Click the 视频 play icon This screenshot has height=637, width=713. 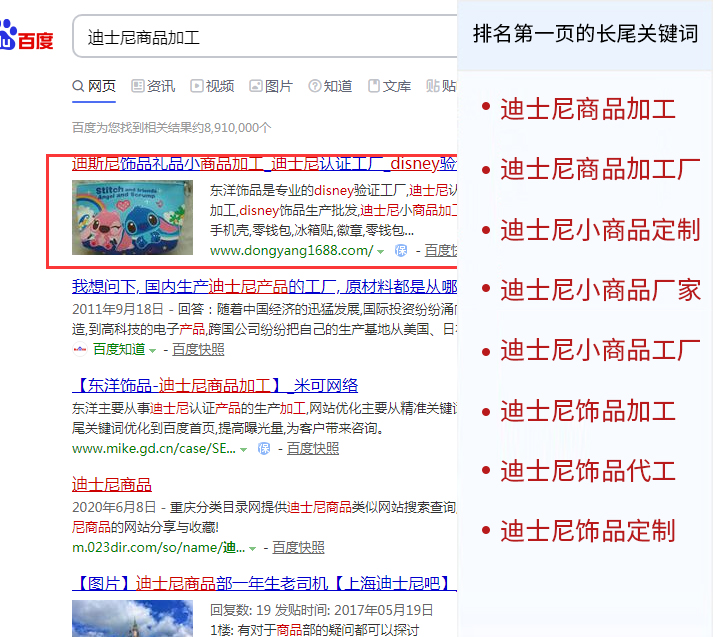click(x=196, y=86)
